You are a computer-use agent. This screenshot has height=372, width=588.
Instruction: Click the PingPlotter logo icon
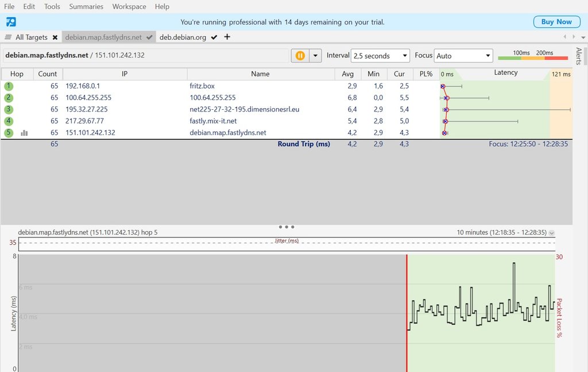click(11, 22)
